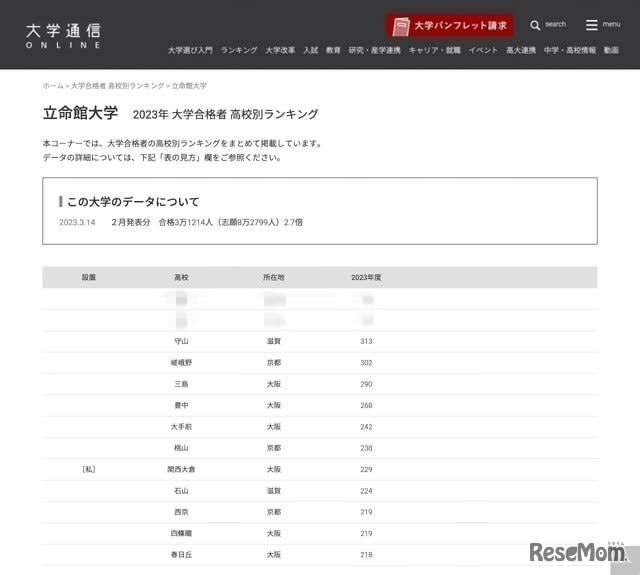Click value 313 in the 守山 row
This screenshot has height=575, width=640.
366,341
